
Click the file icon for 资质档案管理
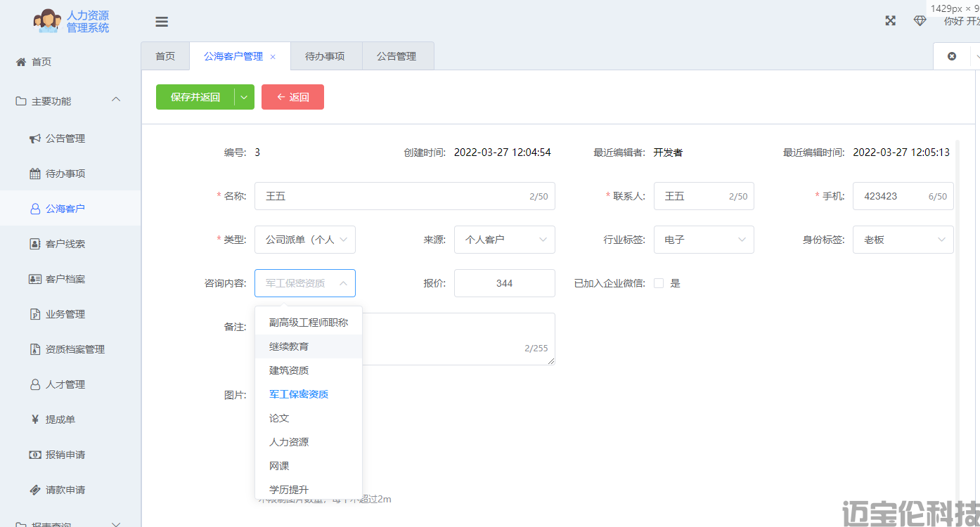coord(35,349)
